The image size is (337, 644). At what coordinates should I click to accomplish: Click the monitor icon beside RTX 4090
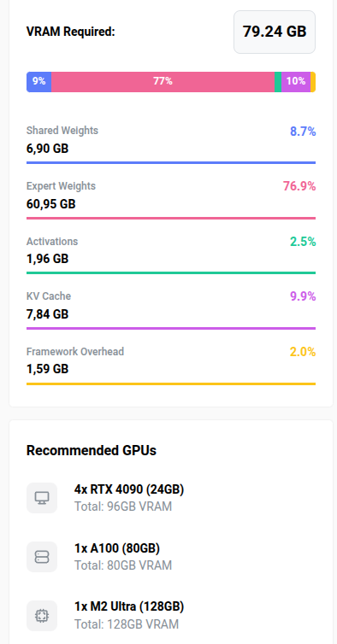pyautogui.click(x=42, y=498)
